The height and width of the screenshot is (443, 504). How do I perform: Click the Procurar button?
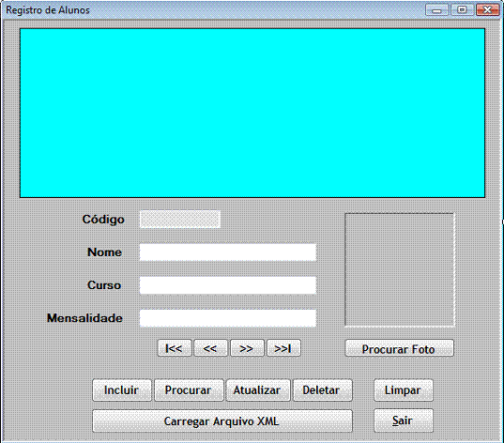pos(189,390)
